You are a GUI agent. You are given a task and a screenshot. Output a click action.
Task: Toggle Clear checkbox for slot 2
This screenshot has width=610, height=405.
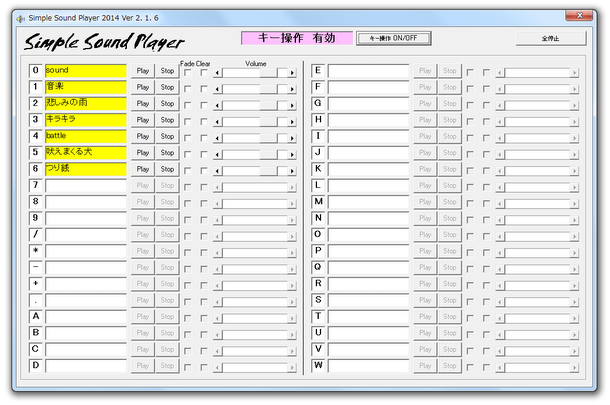[x=204, y=105]
